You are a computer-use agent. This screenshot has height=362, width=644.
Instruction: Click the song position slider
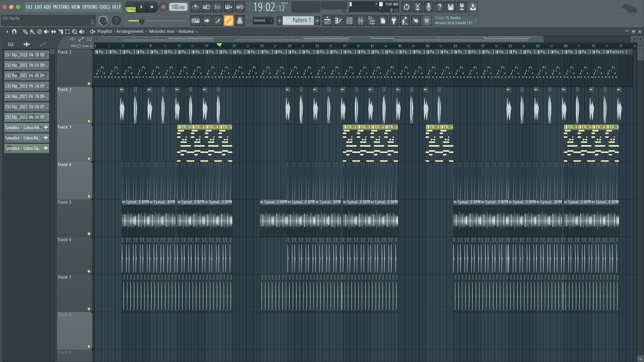pyautogui.click(x=157, y=21)
